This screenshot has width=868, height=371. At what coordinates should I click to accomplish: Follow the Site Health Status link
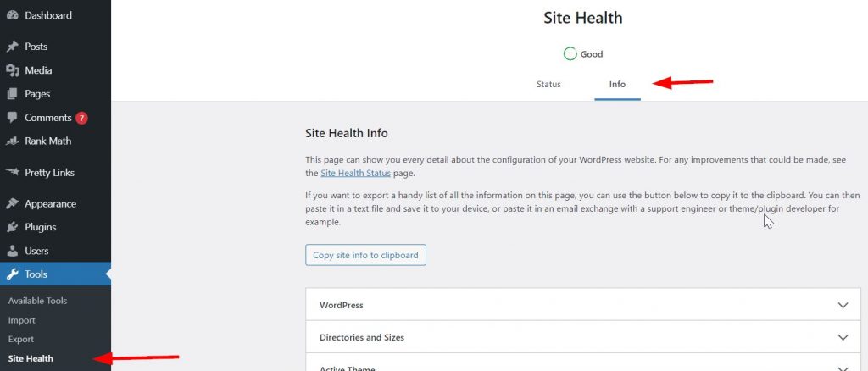(355, 173)
